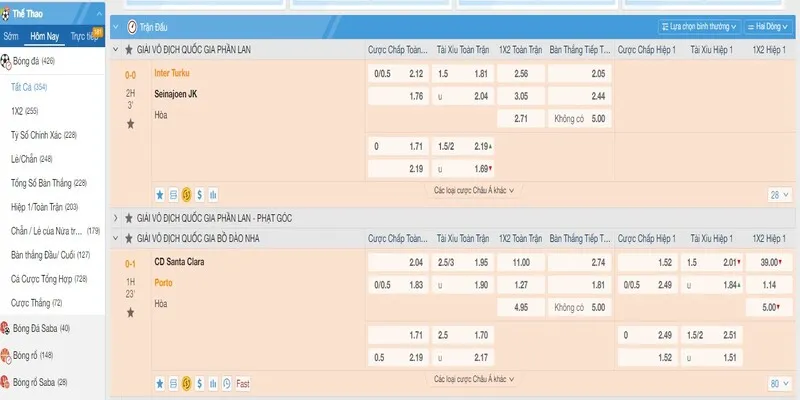
Task: Click the clock icon next to Fast
Action: click(x=227, y=383)
